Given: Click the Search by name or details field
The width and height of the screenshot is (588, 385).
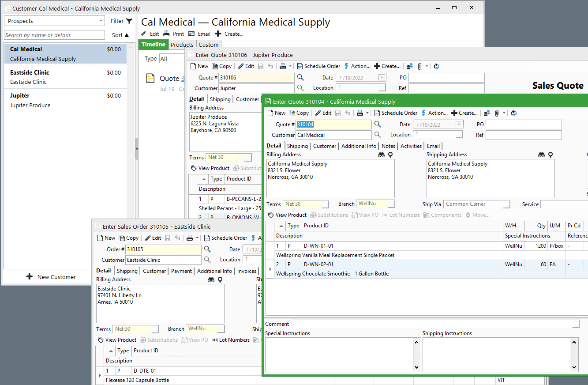Looking at the screenshot, I should pos(54,35).
